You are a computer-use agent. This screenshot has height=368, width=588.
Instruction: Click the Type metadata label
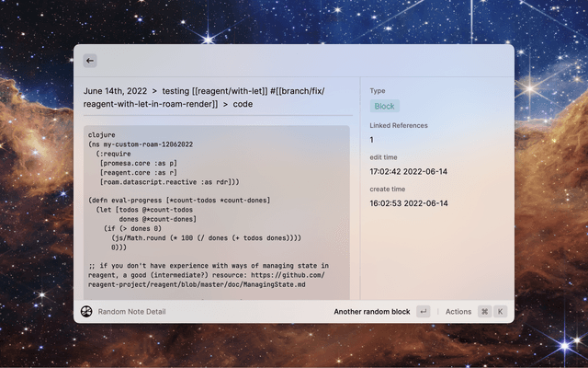click(x=378, y=91)
